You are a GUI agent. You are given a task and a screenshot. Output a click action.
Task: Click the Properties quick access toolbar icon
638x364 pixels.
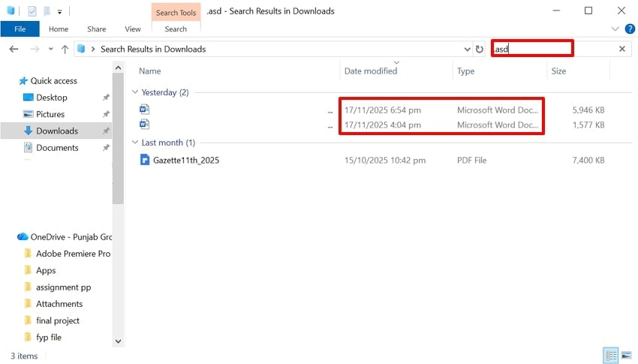[x=32, y=11]
